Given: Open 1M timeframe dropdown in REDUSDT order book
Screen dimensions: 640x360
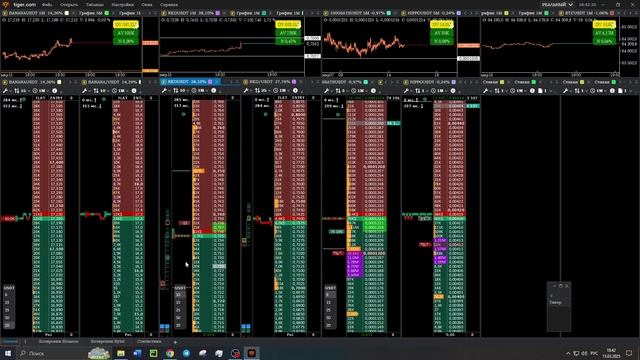Looking at the screenshot, I should (200, 91).
